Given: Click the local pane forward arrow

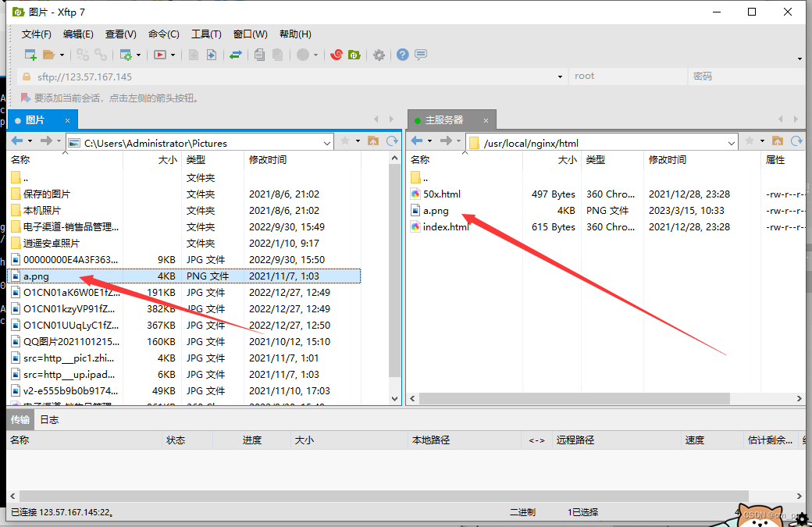Looking at the screenshot, I should pyautogui.click(x=46, y=141).
